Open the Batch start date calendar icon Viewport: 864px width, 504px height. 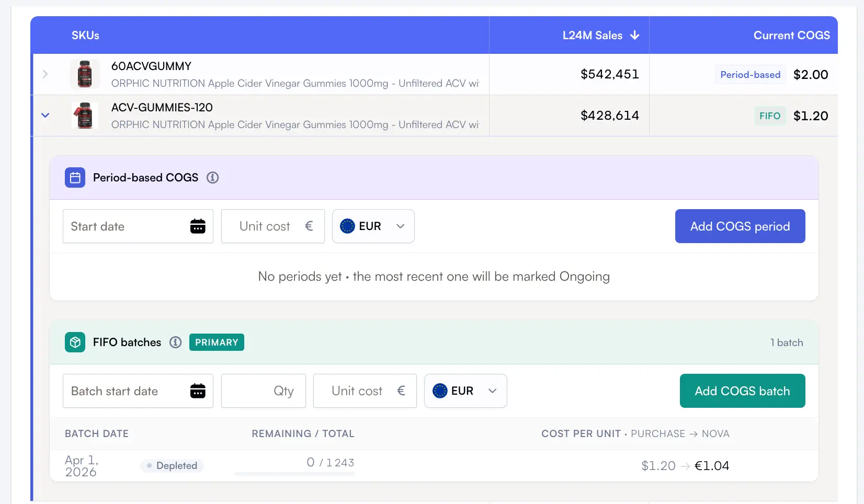point(198,391)
